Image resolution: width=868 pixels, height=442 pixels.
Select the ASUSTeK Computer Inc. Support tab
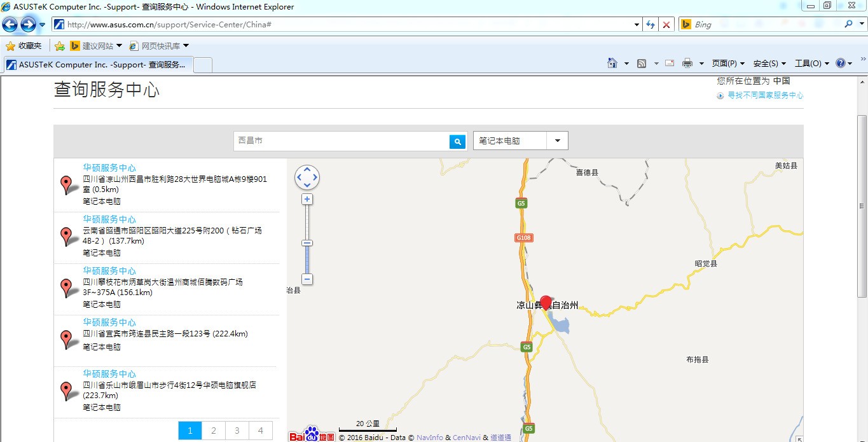[x=97, y=65]
